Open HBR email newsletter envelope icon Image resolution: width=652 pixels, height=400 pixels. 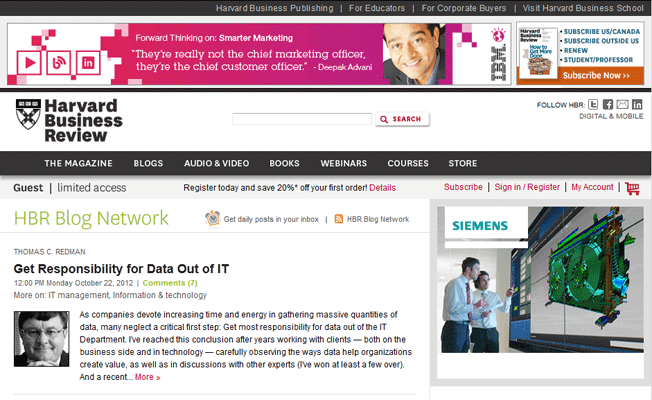[622, 104]
